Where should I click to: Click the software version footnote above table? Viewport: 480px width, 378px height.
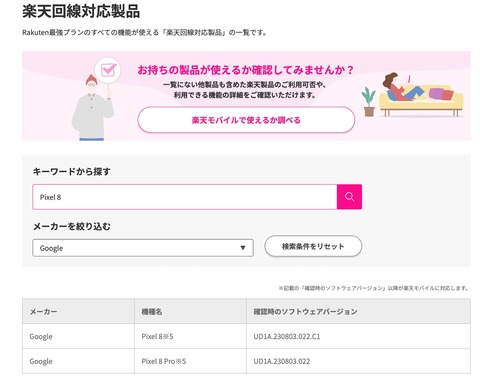373,288
